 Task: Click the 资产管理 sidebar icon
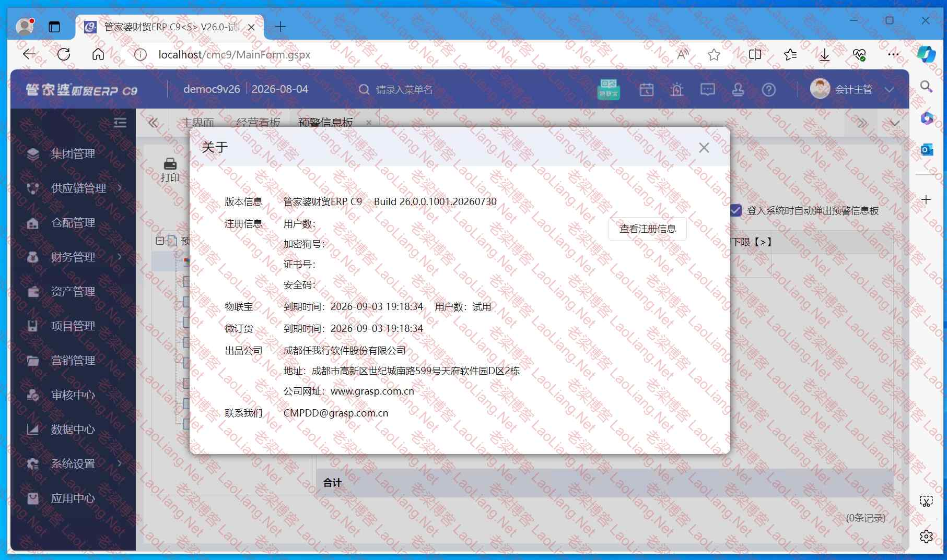[x=33, y=292]
